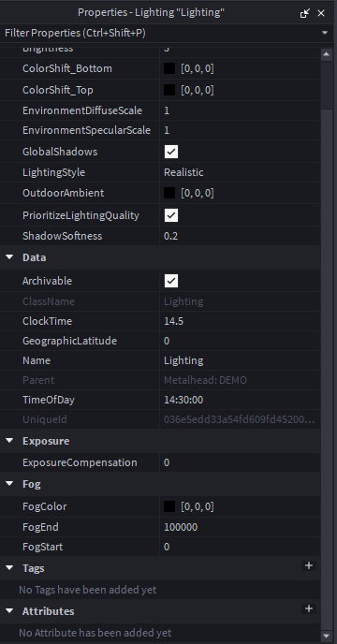337x644 pixels.
Task: Collapse the Fog section
Action: pos(9,484)
